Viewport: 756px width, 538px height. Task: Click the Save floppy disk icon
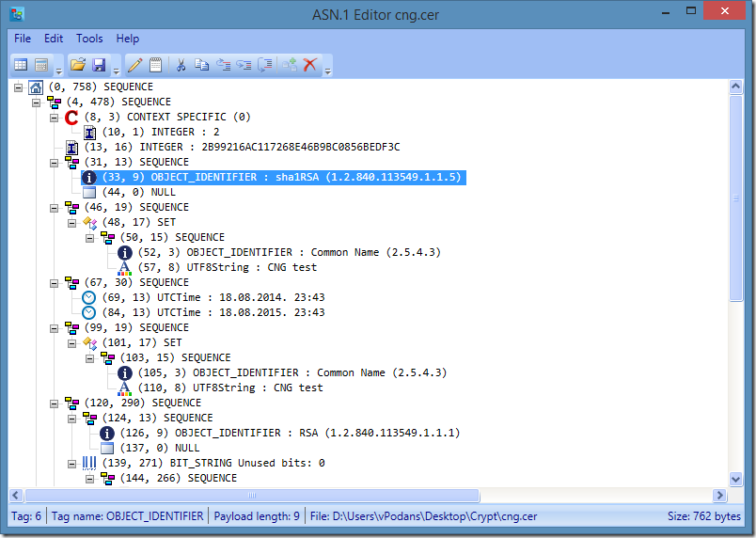(99, 65)
